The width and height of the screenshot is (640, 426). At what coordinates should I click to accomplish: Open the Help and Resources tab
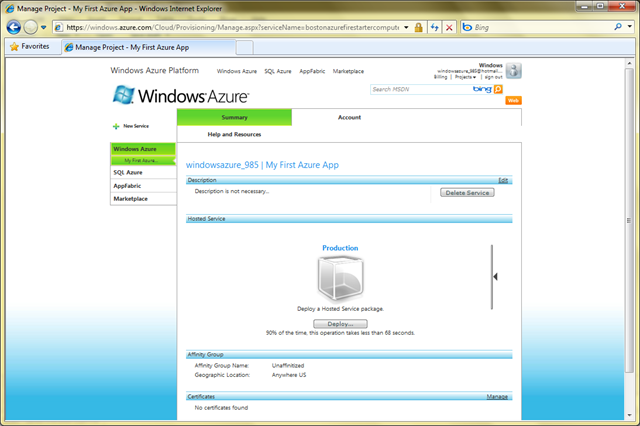(234, 133)
